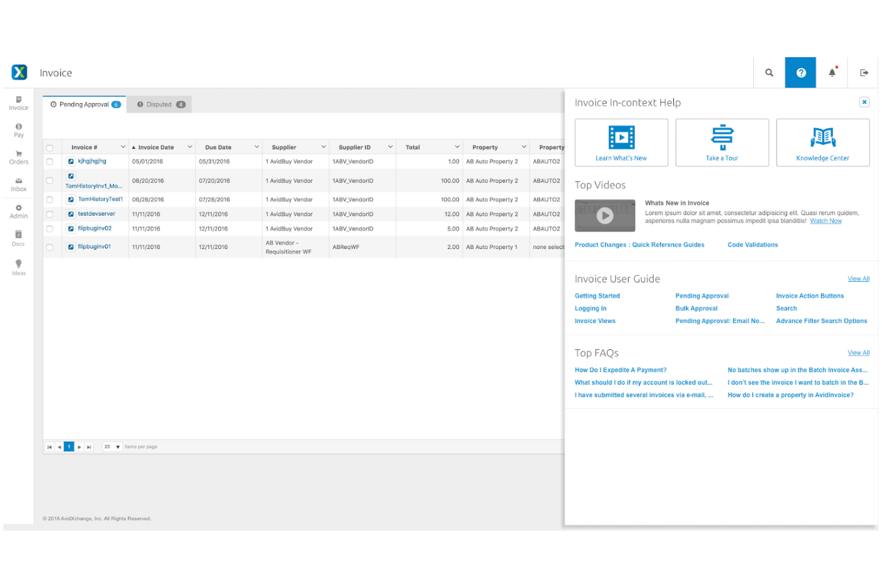Open Pay in the left sidebar
The height and width of the screenshot is (588, 882).
[x=18, y=130]
